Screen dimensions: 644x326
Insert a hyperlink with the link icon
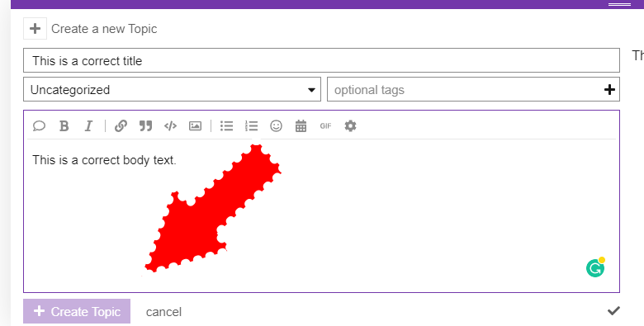121,125
